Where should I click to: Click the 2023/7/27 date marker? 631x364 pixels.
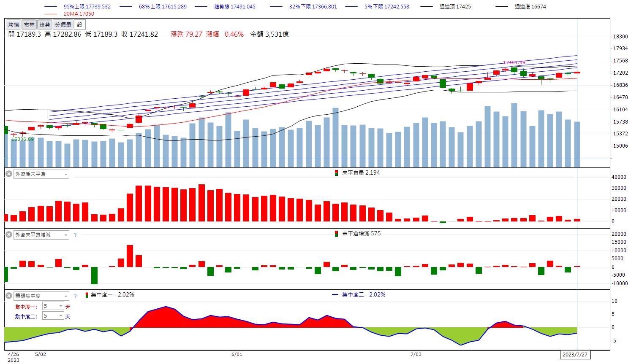(x=575, y=355)
